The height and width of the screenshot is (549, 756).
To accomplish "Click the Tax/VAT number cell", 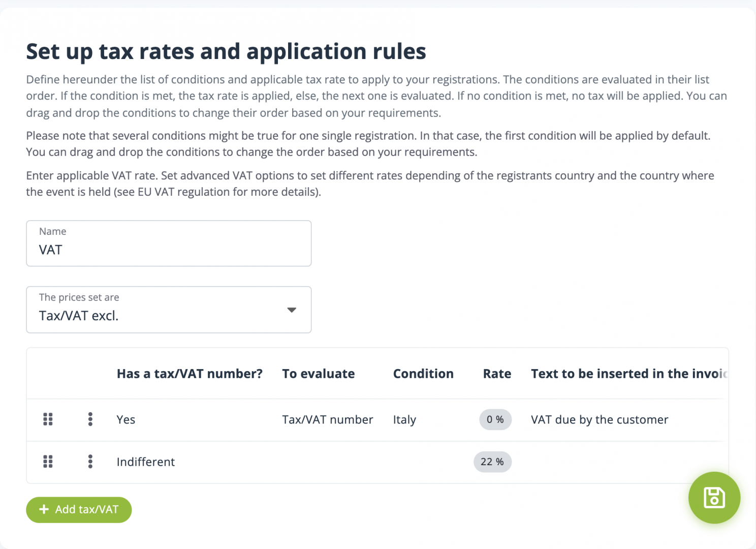I will (328, 420).
